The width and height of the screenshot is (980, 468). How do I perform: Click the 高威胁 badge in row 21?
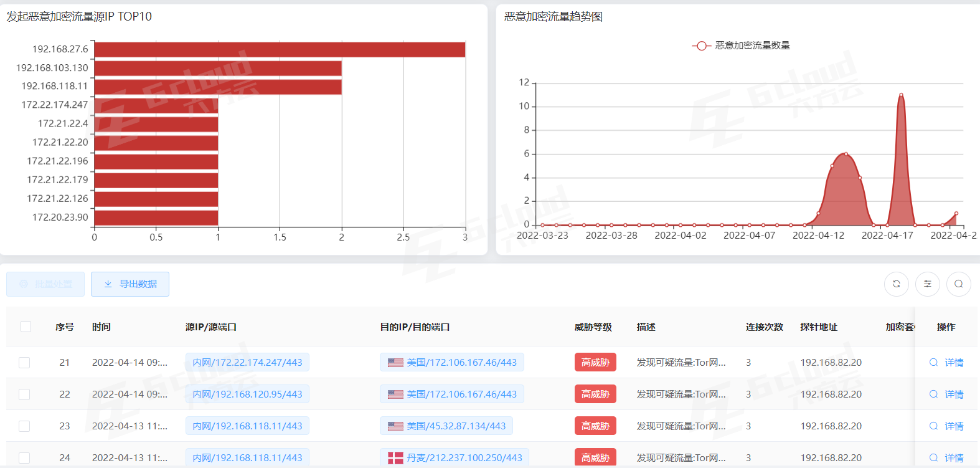[595, 363]
